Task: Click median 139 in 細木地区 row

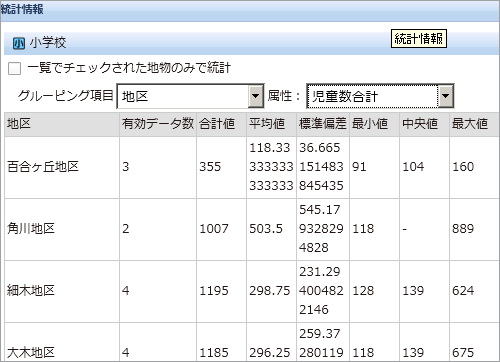Action: 425,291
